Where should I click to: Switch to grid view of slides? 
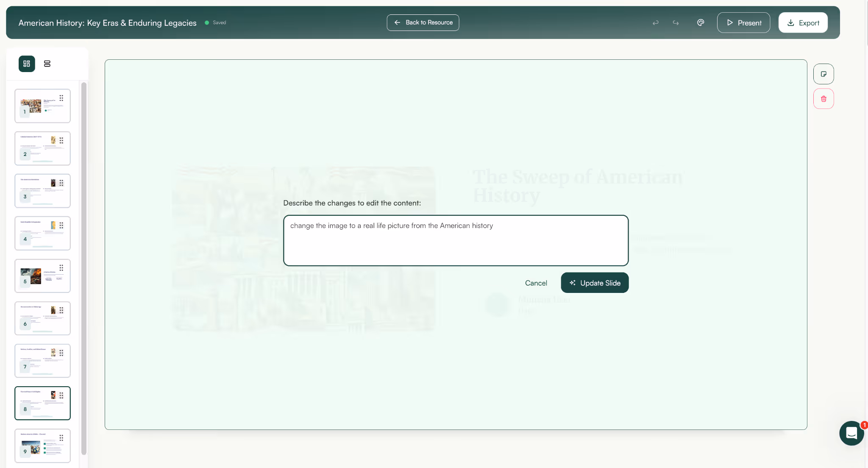(27, 64)
